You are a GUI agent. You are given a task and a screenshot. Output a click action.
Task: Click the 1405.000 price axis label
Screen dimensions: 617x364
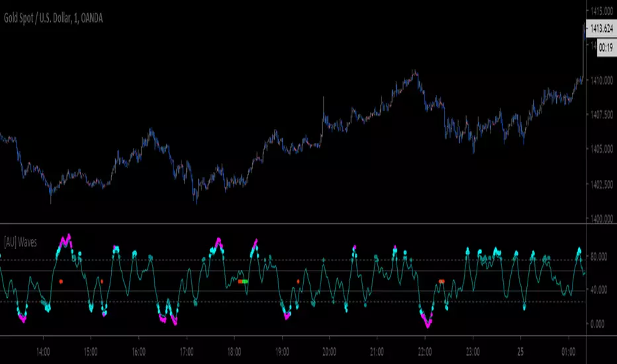tap(602, 149)
